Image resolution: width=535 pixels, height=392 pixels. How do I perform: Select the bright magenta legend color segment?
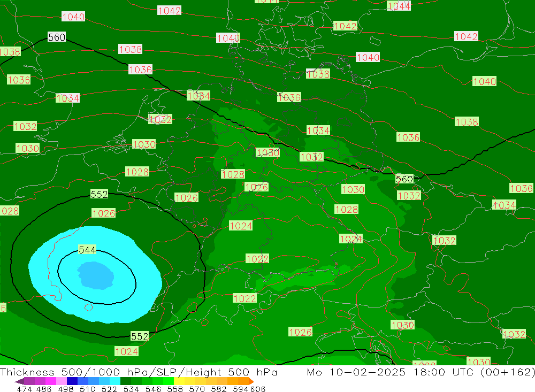click(51, 381)
